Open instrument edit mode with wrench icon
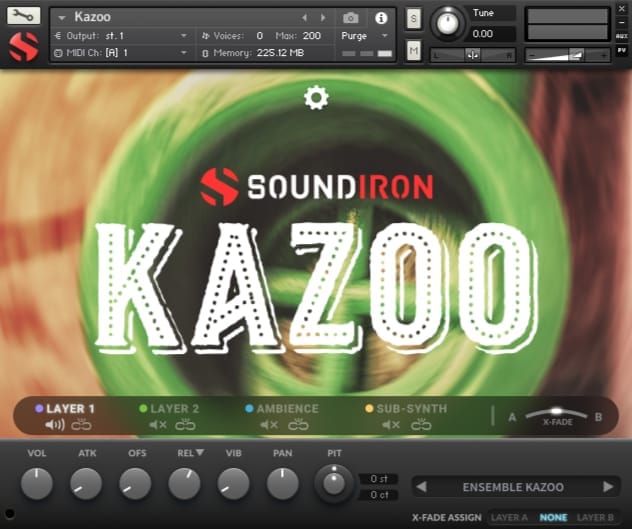Image resolution: width=632 pixels, height=529 pixels. click(23, 16)
